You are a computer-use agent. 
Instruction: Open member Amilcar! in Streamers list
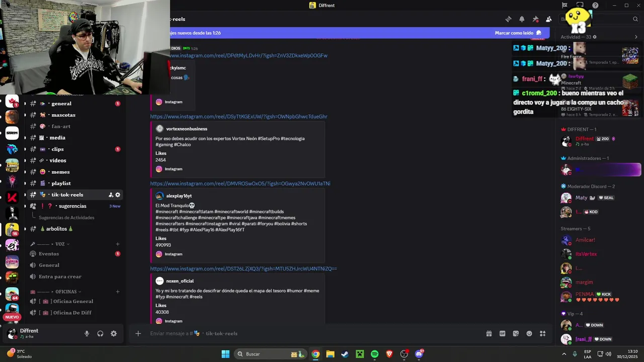point(600,240)
